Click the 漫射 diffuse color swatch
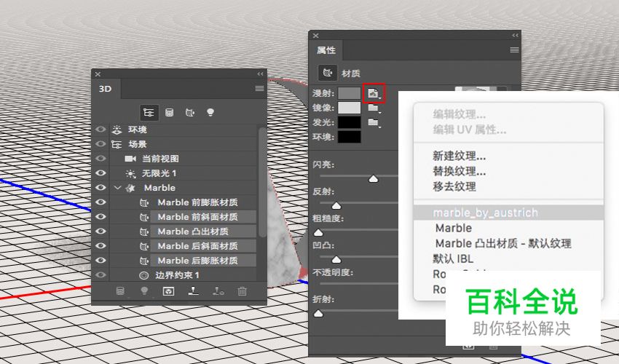 [349, 94]
